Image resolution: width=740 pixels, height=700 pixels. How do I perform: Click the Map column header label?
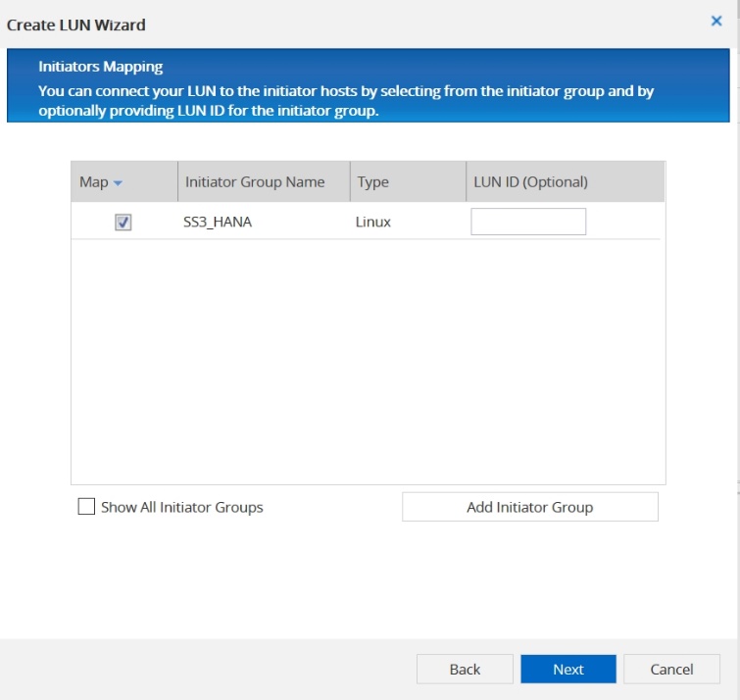coord(94,182)
